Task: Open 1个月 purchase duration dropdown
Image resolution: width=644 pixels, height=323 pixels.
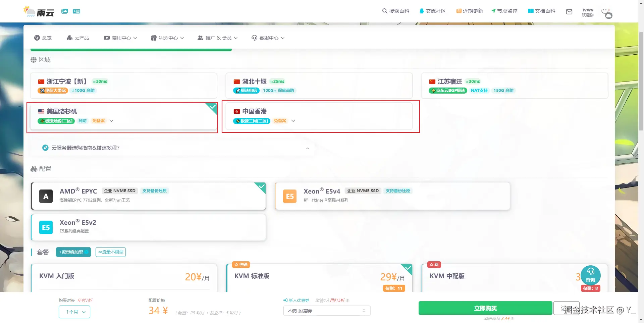Action: 74,312
